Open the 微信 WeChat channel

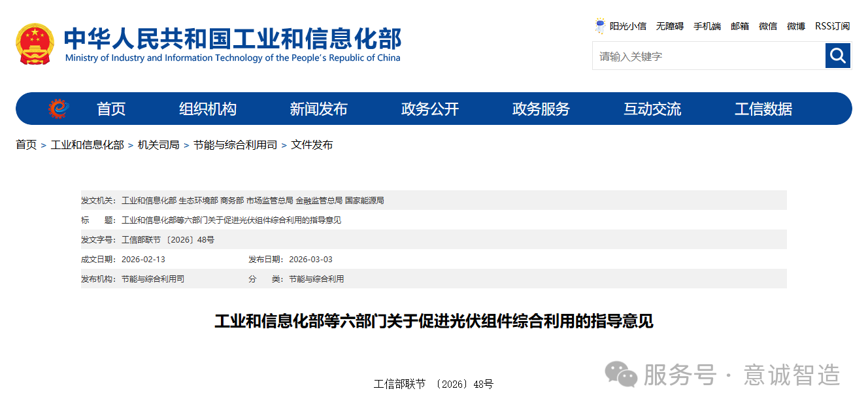coord(767,26)
